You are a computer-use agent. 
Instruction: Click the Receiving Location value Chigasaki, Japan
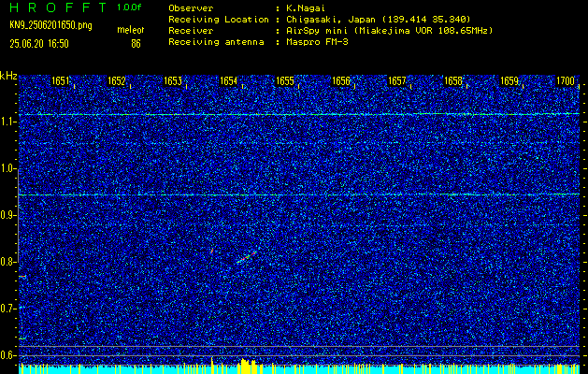(x=331, y=20)
